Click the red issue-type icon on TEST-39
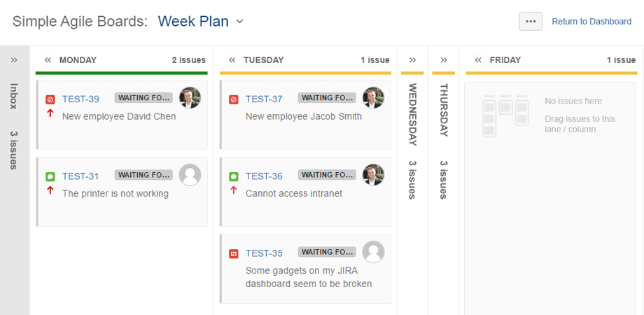Screen dimensions: 644x315 click(x=50, y=99)
